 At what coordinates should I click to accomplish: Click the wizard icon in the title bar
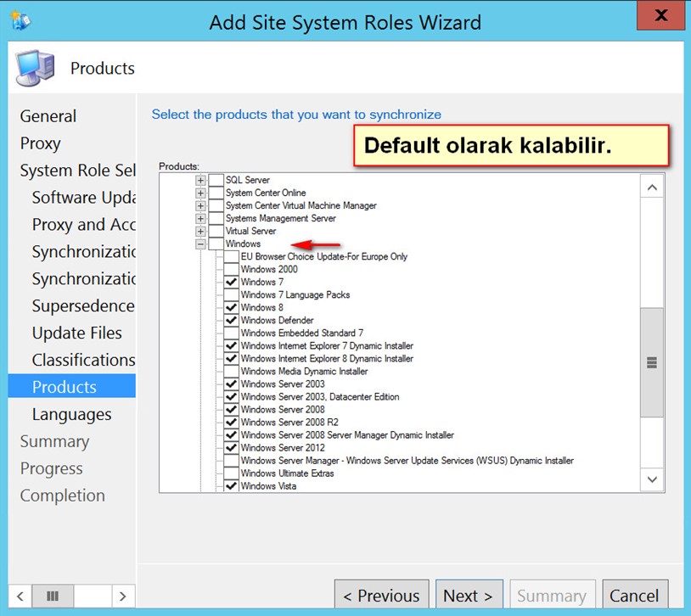tap(20, 20)
